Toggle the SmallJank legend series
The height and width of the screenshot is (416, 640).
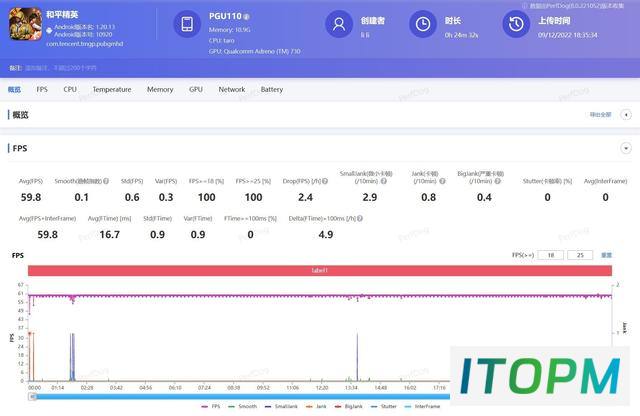pos(281,407)
